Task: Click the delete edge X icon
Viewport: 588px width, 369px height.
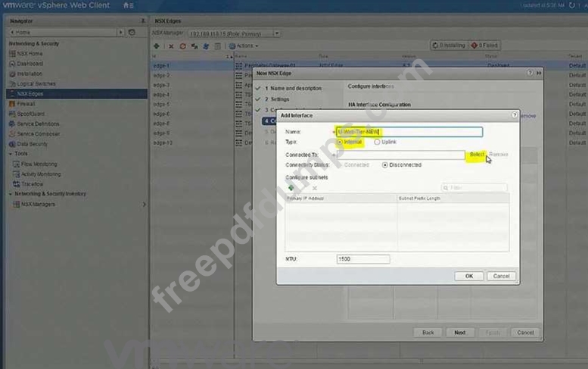Action: point(171,46)
